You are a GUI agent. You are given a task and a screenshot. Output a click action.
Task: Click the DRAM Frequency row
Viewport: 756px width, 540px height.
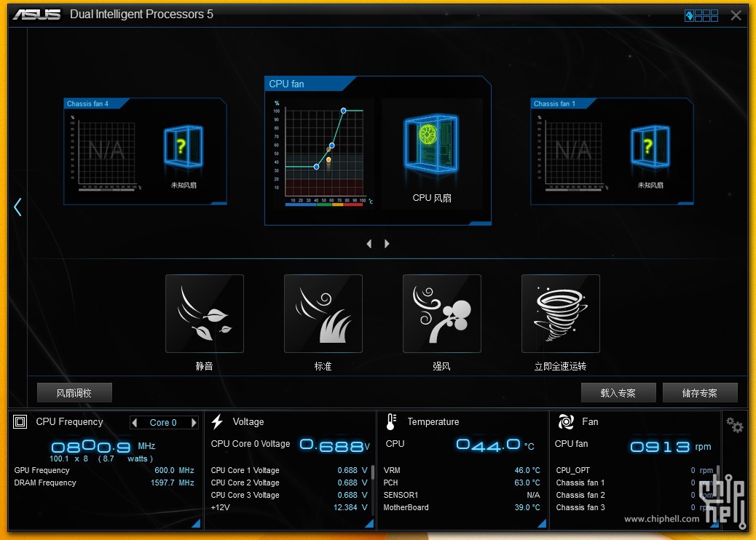pos(104,483)
